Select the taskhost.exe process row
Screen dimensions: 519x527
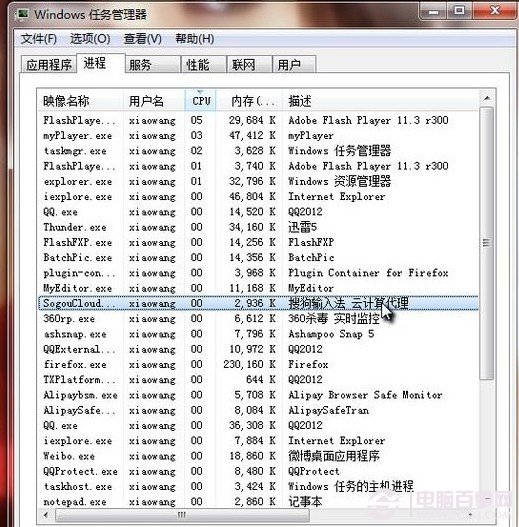point(258,486)
